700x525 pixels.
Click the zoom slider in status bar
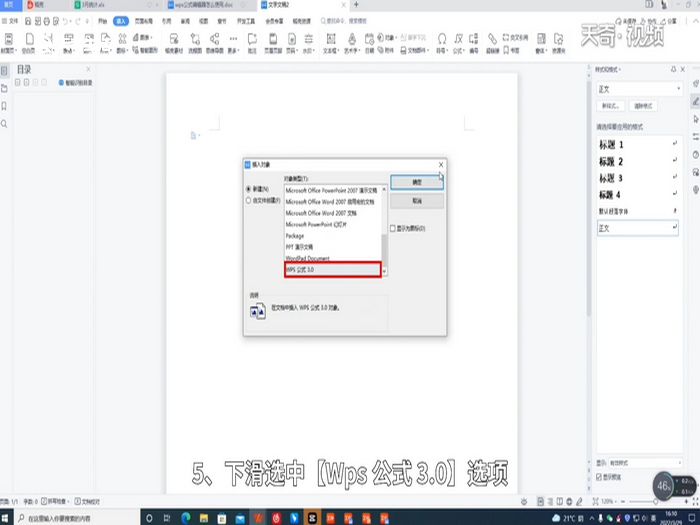tap(654, 502)
